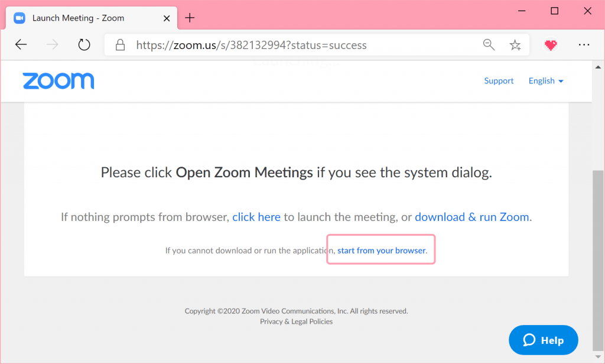Open Privacy & Legal Policies link

point(297,321)
